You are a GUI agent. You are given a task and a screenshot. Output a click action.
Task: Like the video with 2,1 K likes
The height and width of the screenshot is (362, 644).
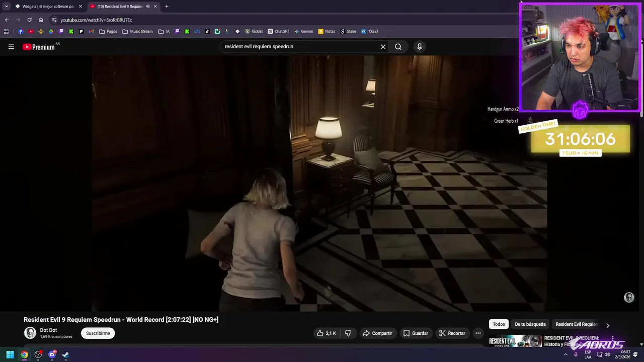click(x=326, y=333)
